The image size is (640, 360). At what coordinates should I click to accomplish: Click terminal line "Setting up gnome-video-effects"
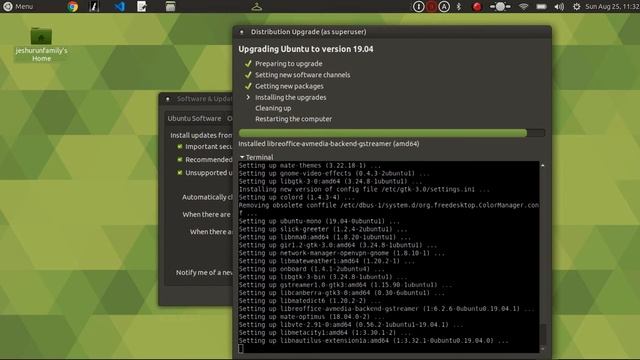coord(334,173)
